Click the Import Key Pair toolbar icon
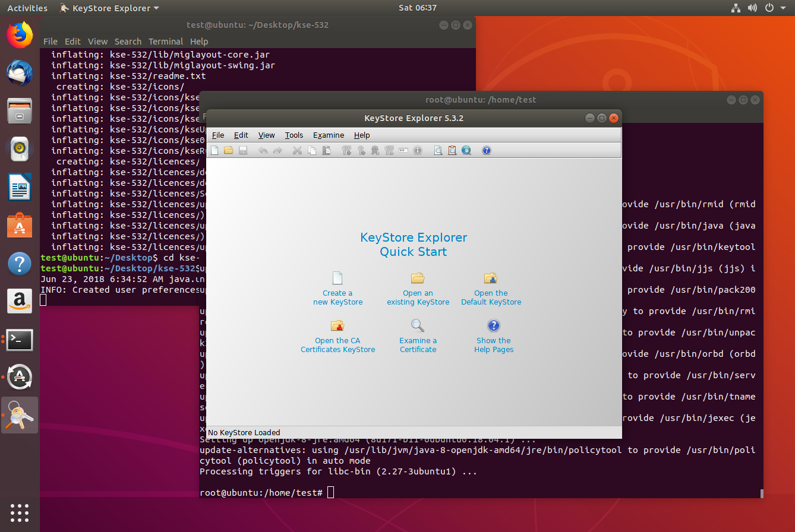Viewport: 795px width, 532px height. tap(390, 150)
